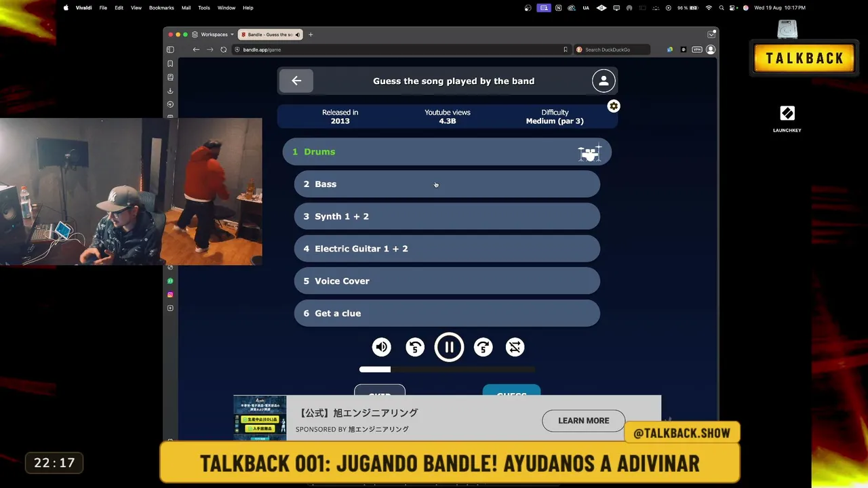The width and height of the screenshot is (868, 488).
Task: Click the battery status indicator
Action: (688, 8)
